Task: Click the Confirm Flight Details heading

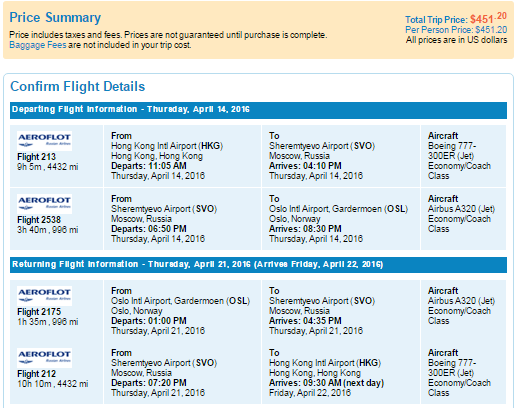Action: pyautogui.click(x=78, y=86)
